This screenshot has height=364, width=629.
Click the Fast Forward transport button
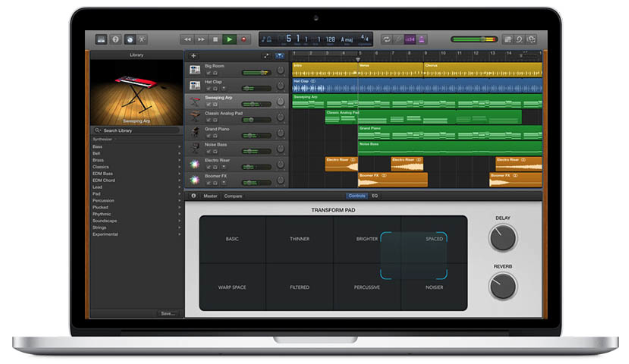201,39
